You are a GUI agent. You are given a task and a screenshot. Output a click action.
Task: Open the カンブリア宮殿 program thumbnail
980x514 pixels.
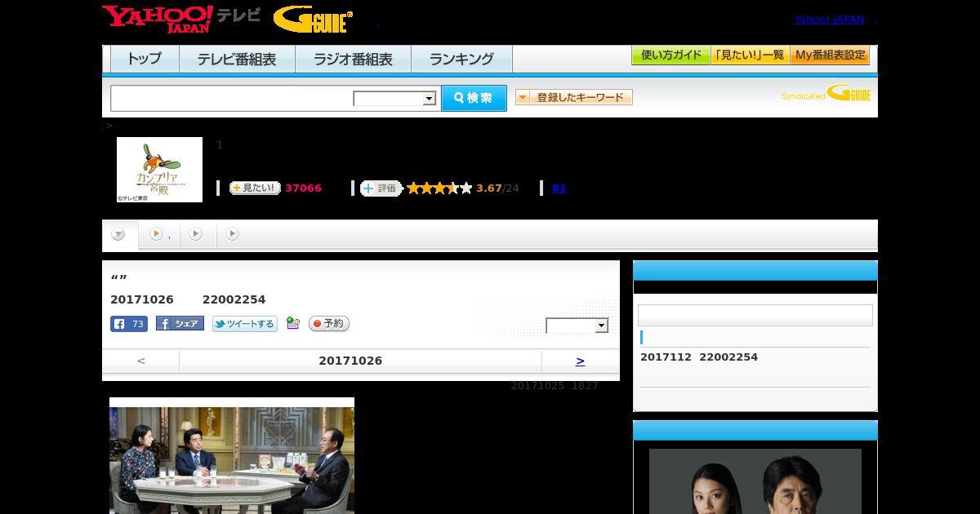pyautogui.click(x=159, y=170)
